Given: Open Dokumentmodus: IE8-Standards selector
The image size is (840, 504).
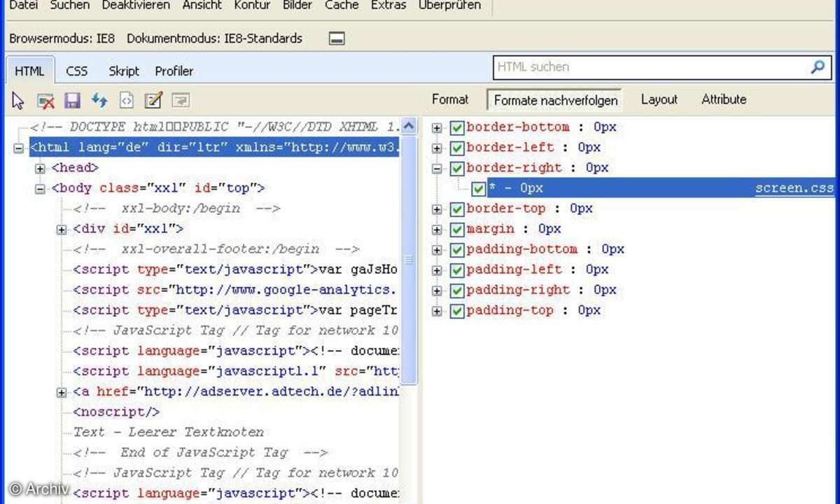Looking at the screenshot, I should [x=215, y=38].
